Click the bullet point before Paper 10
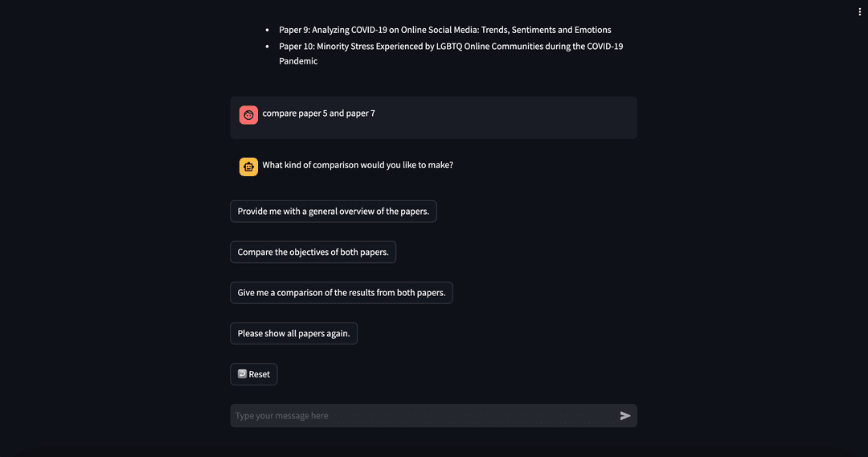The image size is (868, 457). pyautogui.click(x=268, y=47)
